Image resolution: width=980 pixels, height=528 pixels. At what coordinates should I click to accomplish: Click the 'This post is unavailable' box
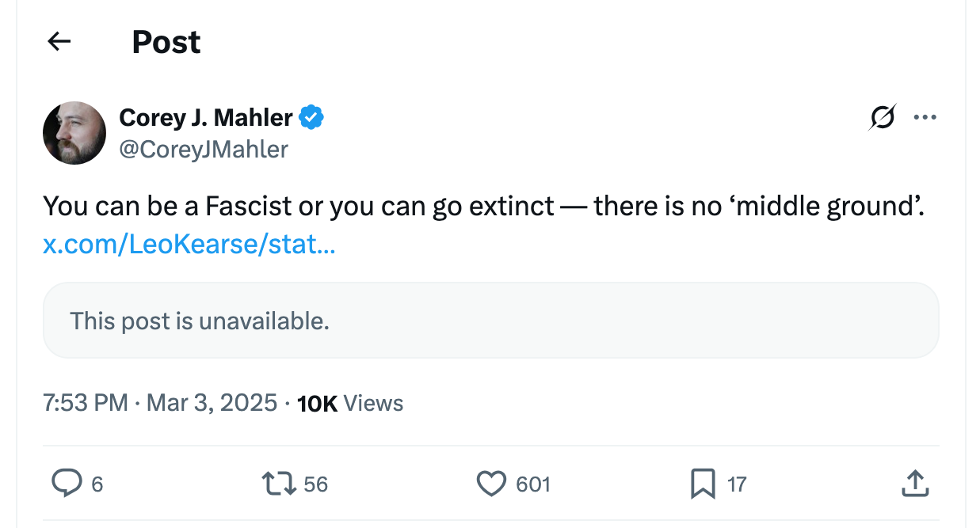[490, 321]
